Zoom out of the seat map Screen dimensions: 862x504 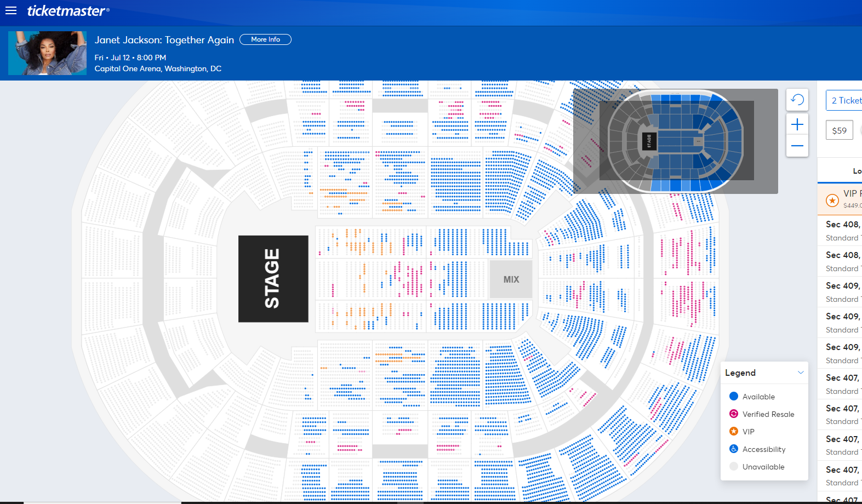pos(797,146)
